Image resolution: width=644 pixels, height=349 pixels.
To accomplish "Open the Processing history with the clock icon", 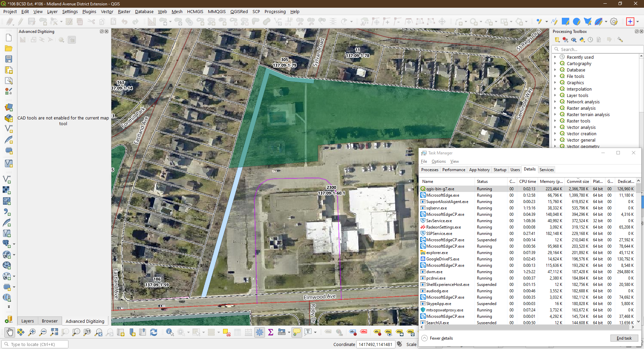I will 591,39.
